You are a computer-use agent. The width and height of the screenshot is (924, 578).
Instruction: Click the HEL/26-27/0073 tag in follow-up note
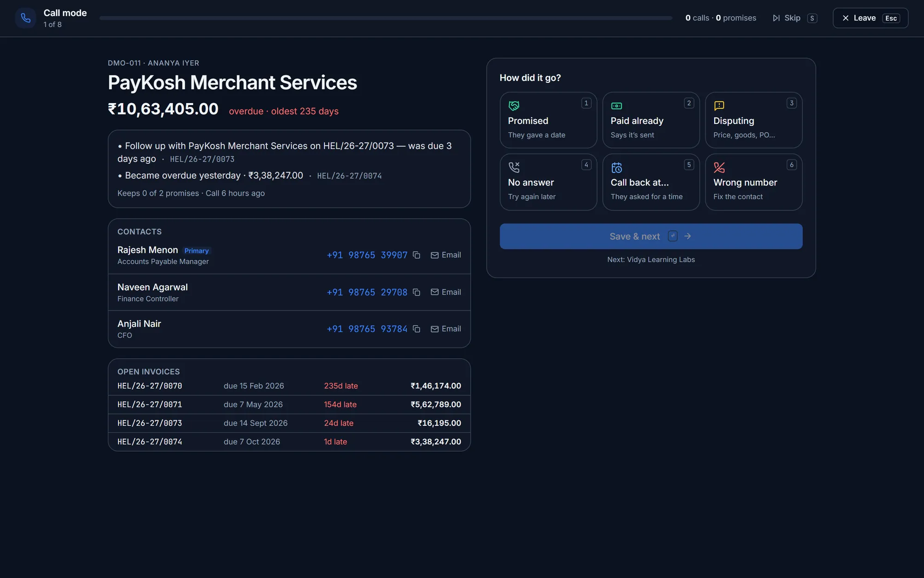(x=202, y=159)
